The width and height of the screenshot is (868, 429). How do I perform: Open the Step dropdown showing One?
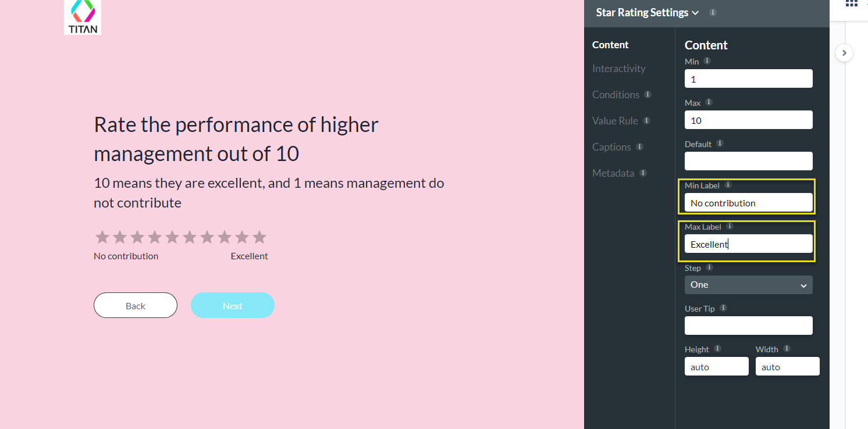[x=749, y=285]
